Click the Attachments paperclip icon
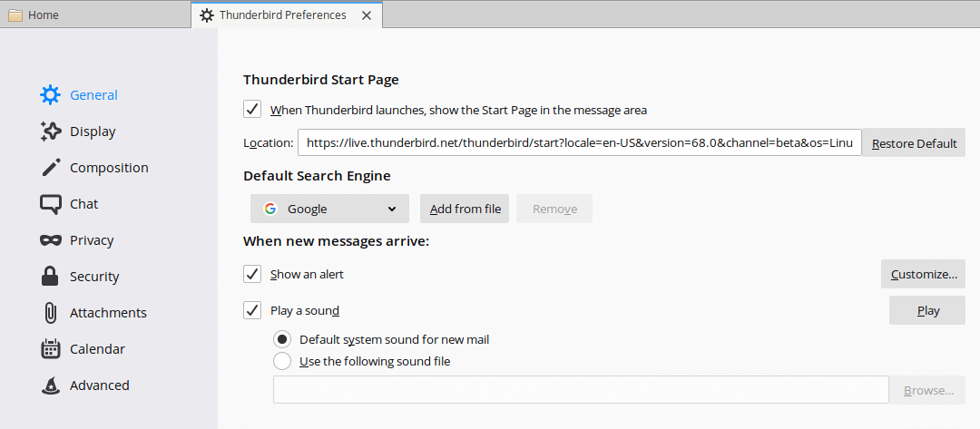980x429 pixels. (51, 312)
